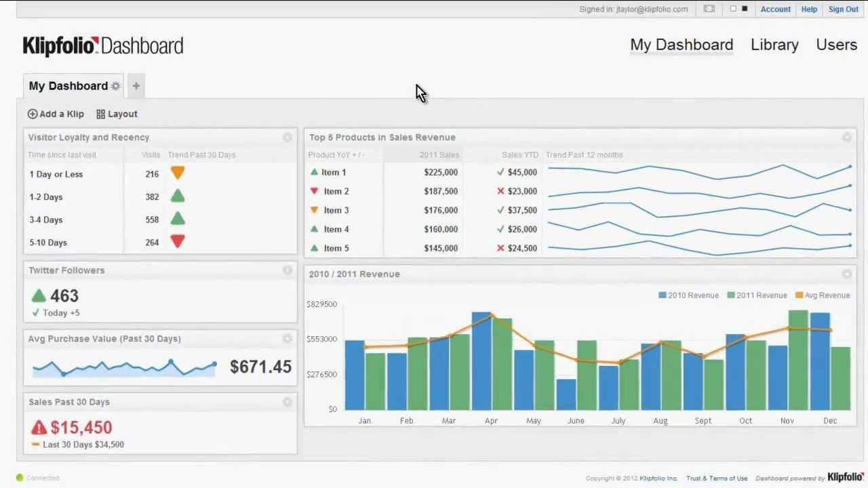Open Twitter Followers klip settings gear
This screenshot has width=868, height=488.
pos(287,270)
